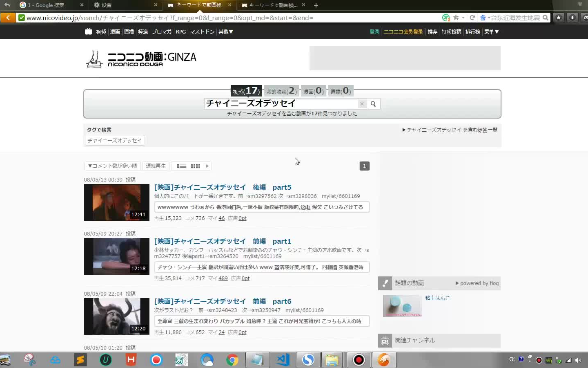Switch to list view layout icon
This screenshot has height=368, width=588.
pos(182,166)
